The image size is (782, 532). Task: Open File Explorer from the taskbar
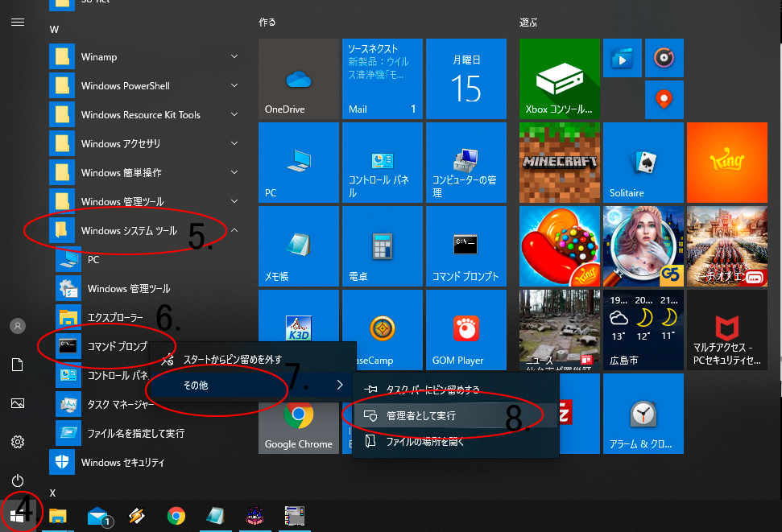(57, 516)
